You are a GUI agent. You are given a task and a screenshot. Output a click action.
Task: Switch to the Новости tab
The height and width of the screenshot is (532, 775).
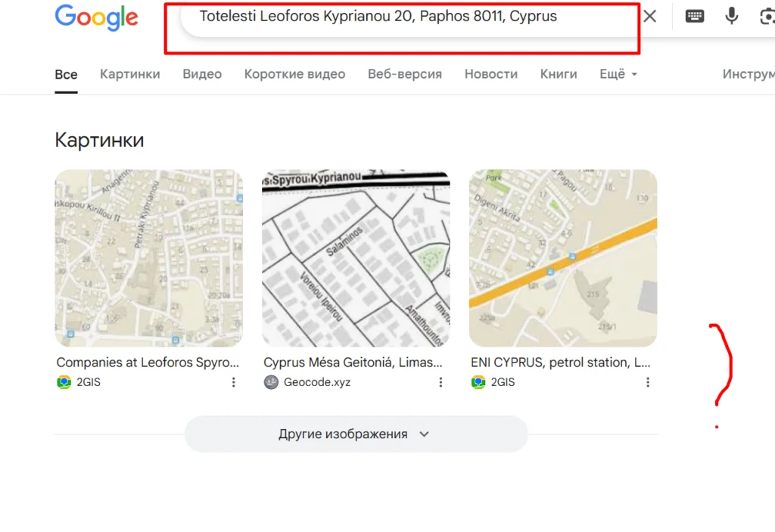tap(490, 74)
